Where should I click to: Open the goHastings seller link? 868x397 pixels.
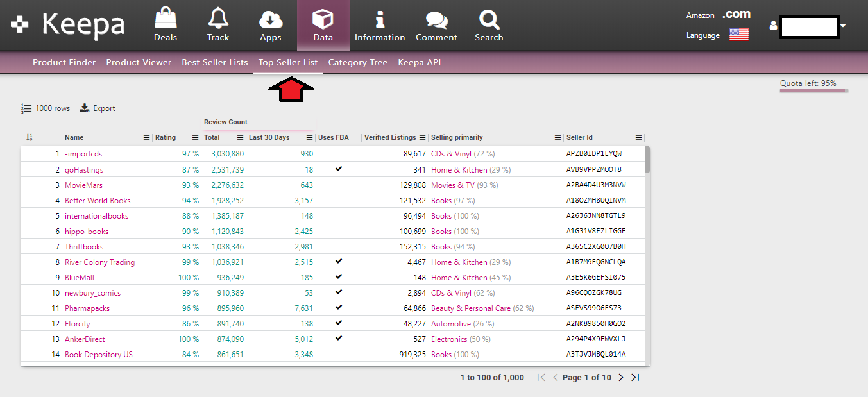point(84,170)
